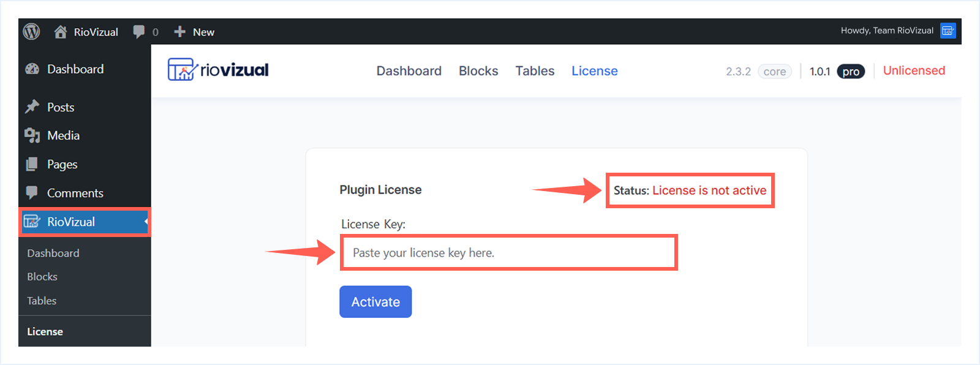
Task: Click Howdy, Team RioVizual account link
Action: point(886,31)
